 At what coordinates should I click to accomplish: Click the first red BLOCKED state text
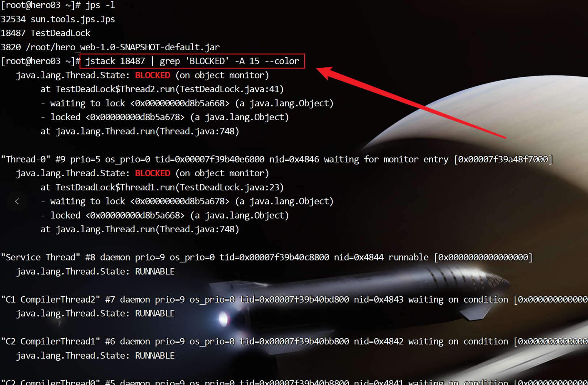(152, 75)
